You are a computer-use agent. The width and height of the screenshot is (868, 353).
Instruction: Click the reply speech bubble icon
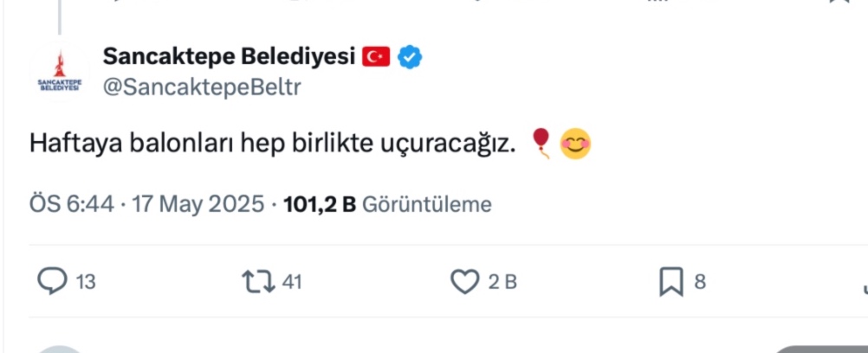pyautogui.click(x=52, y=282)
